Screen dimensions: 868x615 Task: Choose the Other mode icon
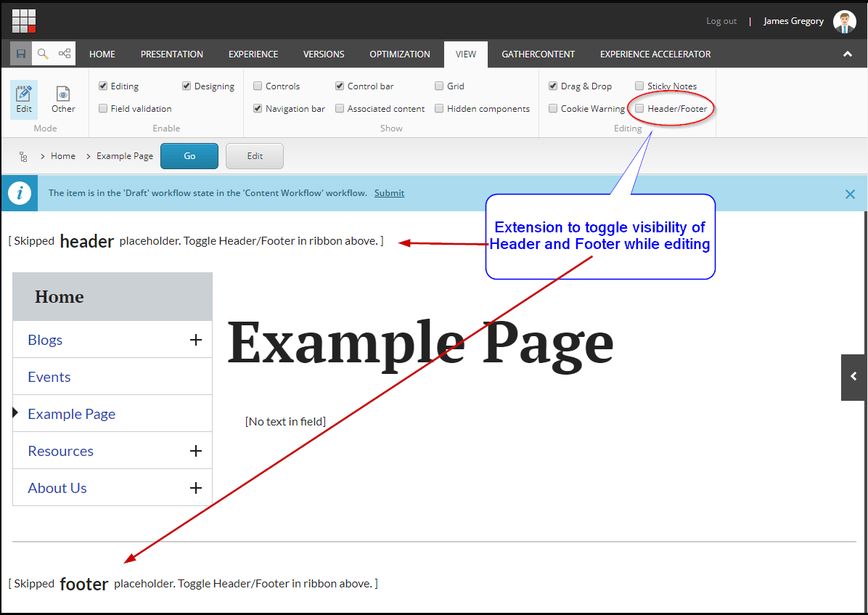click(63, 99)
